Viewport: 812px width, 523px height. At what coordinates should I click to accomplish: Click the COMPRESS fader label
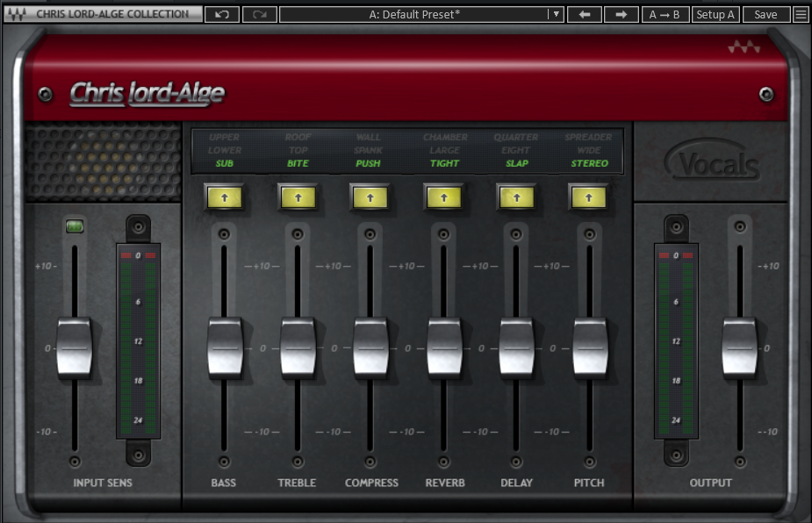[371, 483]
